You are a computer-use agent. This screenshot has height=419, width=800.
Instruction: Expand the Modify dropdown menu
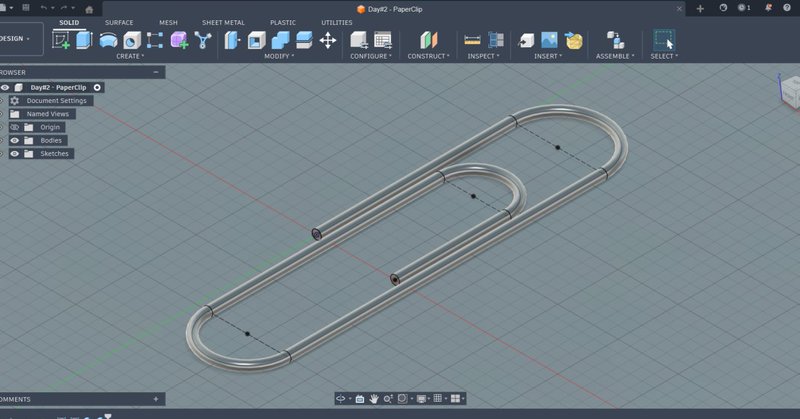tap(279, 56)
